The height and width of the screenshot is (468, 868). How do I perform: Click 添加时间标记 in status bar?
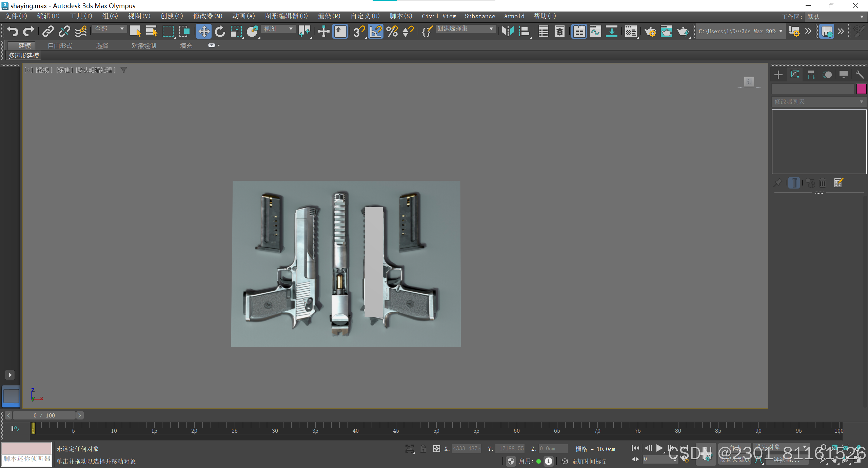[589, 461]
